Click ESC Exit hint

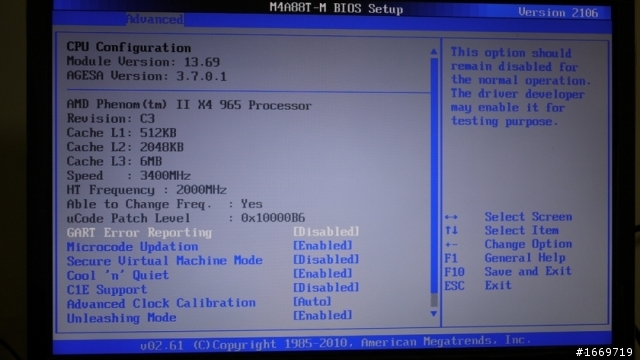(478, 285)
